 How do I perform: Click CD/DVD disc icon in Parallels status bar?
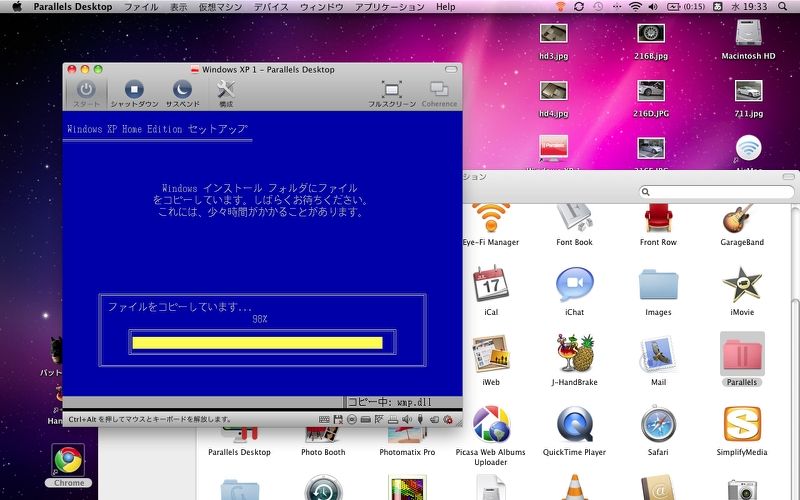click(x=352, y=419)
